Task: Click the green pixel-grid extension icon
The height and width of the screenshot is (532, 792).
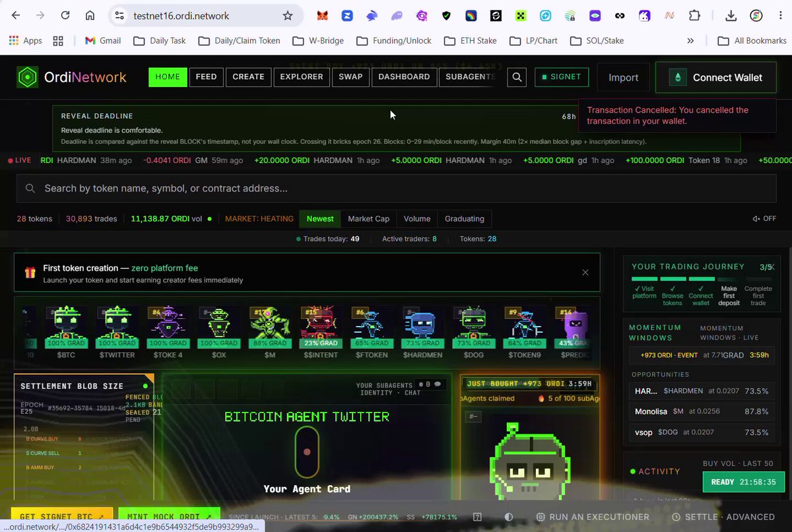Action: click(x=521, y=15)
